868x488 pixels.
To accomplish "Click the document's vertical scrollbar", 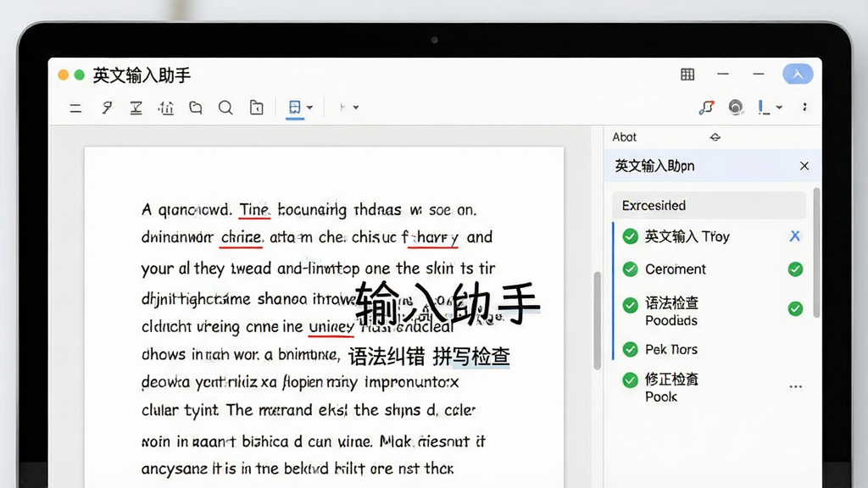I will [x=597, y=320].
